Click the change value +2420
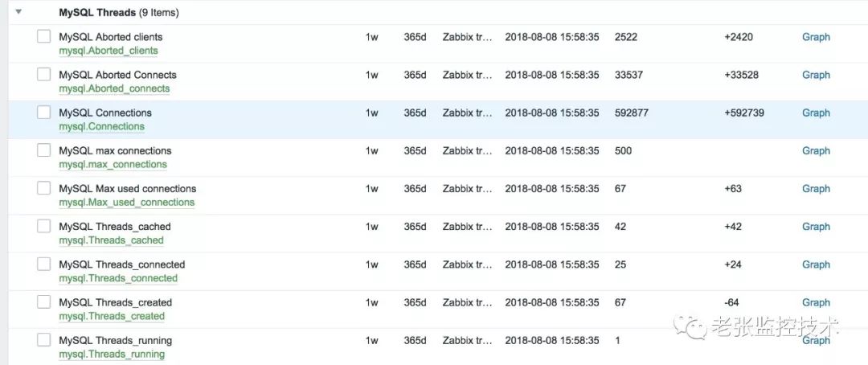868x365 pixels. coord(739,37)
